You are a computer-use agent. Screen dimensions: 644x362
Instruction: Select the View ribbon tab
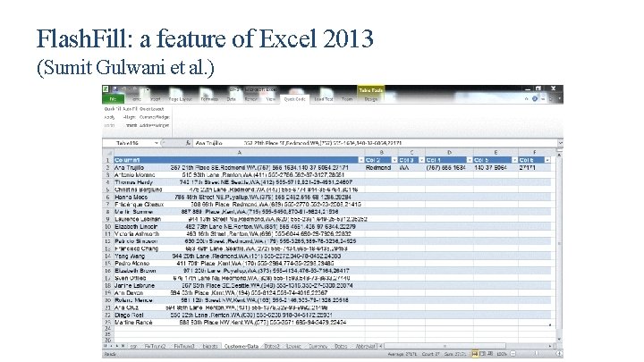pyautogui.click(x=270, y=99)
